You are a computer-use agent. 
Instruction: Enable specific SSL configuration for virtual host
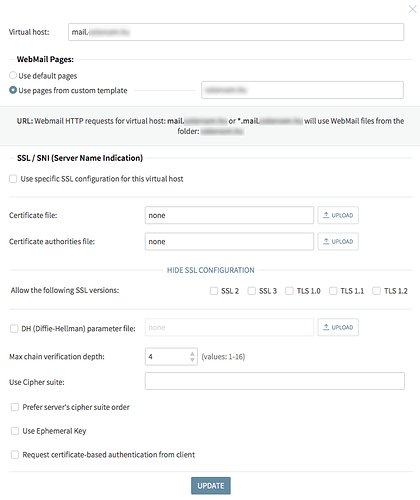pyautogui.click(x=13, y=179)
